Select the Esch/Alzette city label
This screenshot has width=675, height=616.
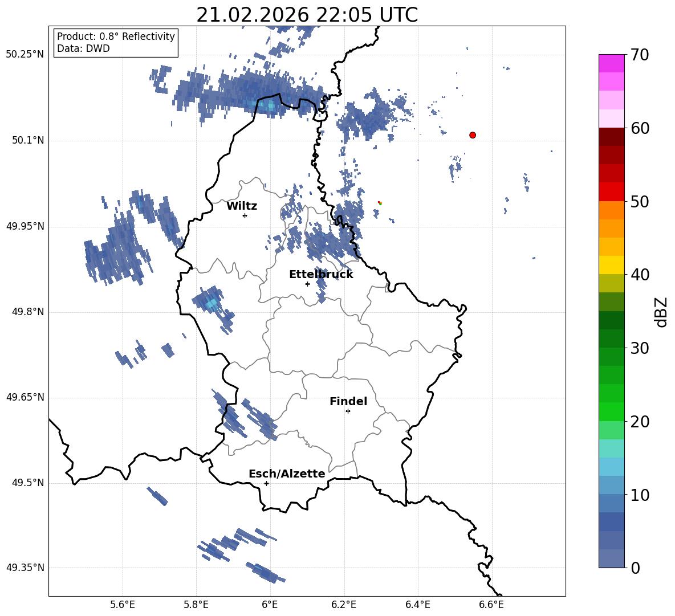(287, 474)
